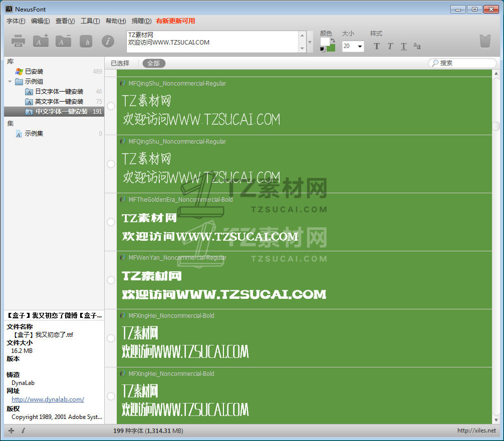
Task: Pick the white foreground color swatch
Action: (325, 42)
